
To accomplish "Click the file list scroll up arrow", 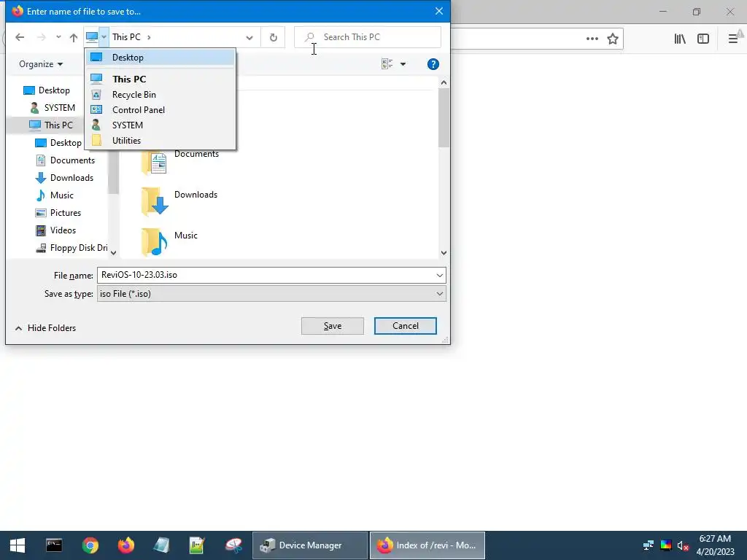I will tap(444, 83).
